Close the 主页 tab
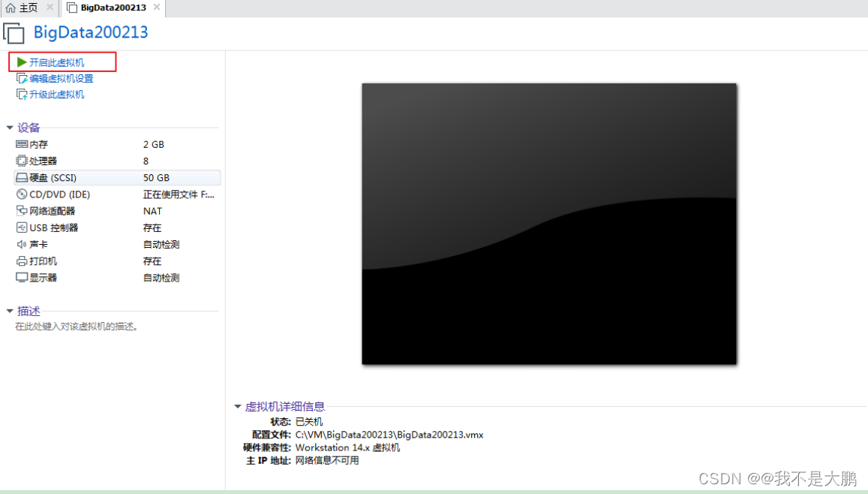The image size is (868, 494). tap(50, 8)
